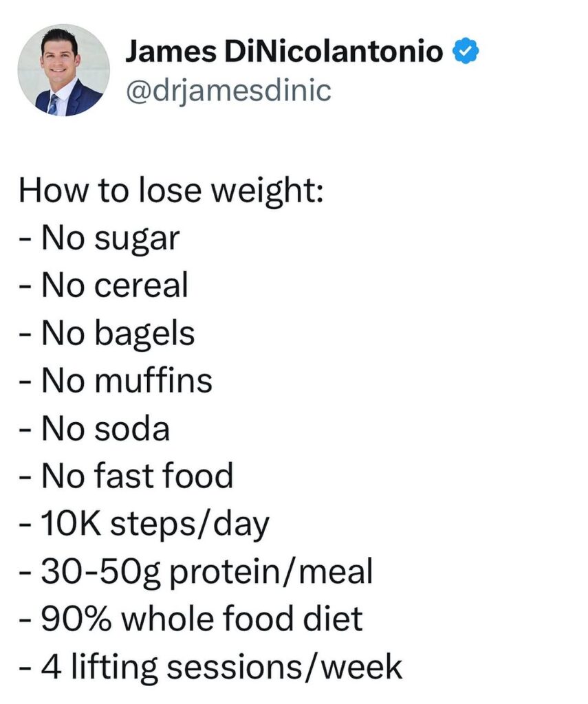The width and height of the screenshot is (588, 704).
Task: Click the 'No cereal' line
Action: click(103, 285)
